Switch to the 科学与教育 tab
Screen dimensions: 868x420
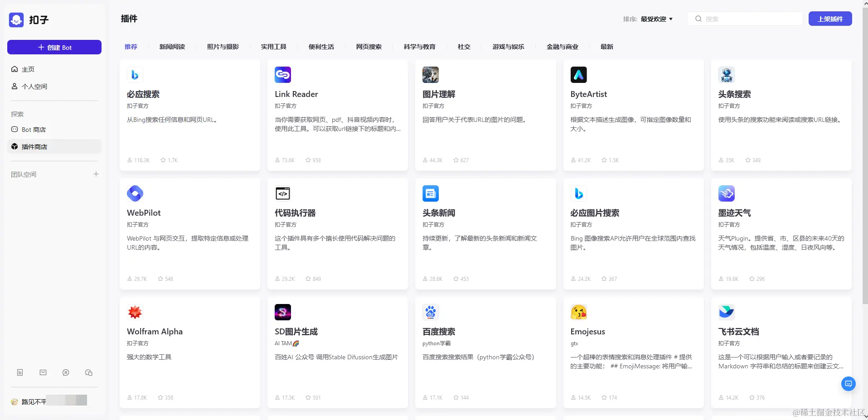(x=420, y=47)
